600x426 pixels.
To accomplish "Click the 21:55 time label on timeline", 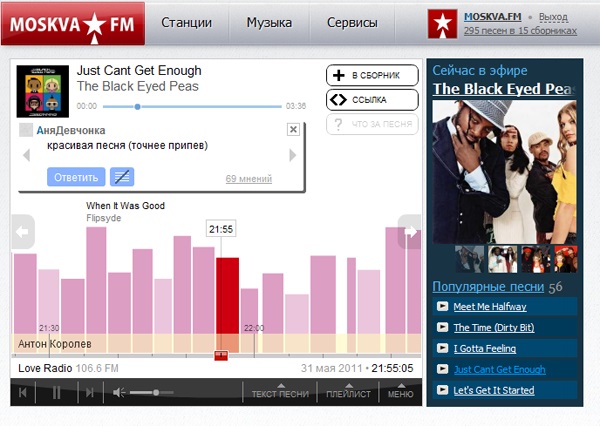I will pos(221,229).
